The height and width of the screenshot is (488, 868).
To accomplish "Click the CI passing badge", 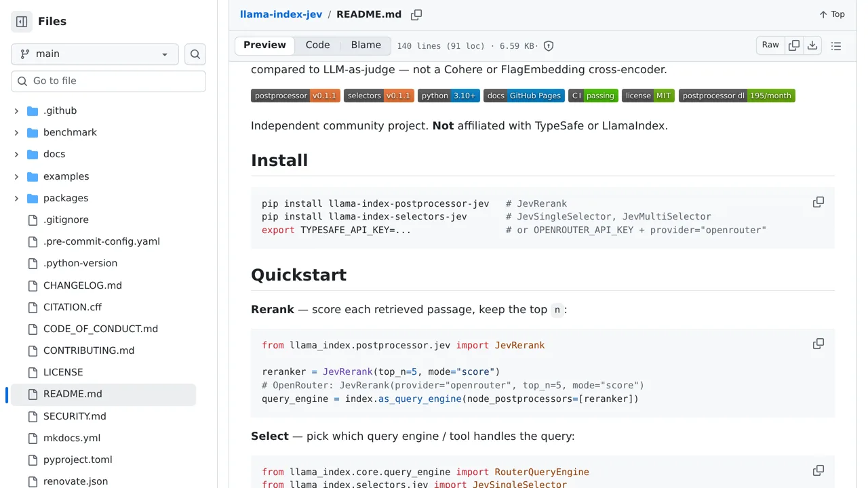I will [593, 96].
